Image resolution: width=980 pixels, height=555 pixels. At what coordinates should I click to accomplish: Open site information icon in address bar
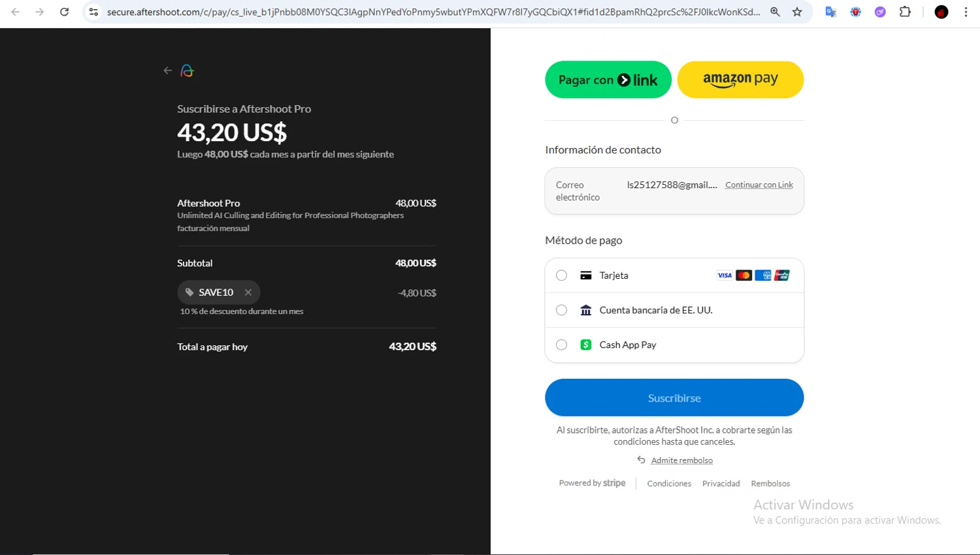click(93, 12)
